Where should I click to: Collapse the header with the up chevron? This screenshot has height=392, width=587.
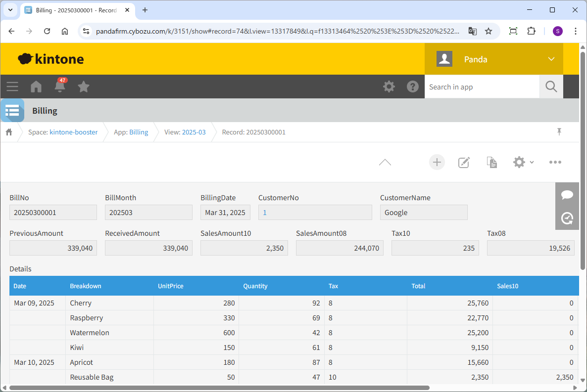[x=385, y=162]
